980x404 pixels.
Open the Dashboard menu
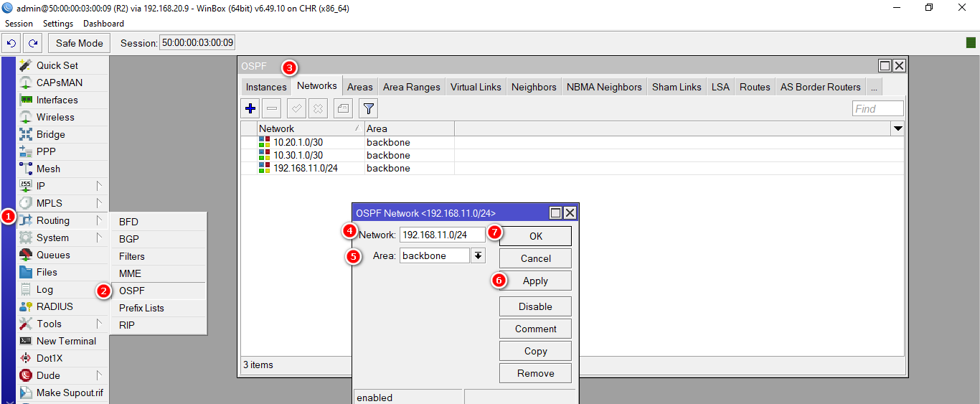pos(103,24)
